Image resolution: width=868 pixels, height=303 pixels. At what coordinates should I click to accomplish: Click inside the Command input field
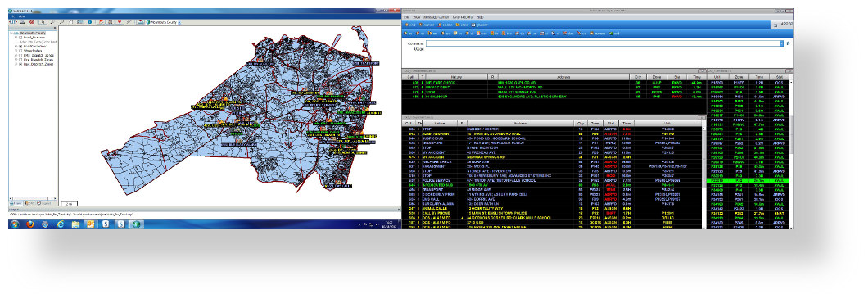603,43
